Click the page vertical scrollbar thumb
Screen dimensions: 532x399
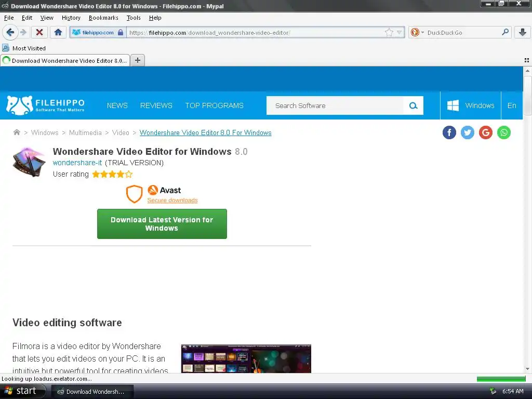(527, 96)
